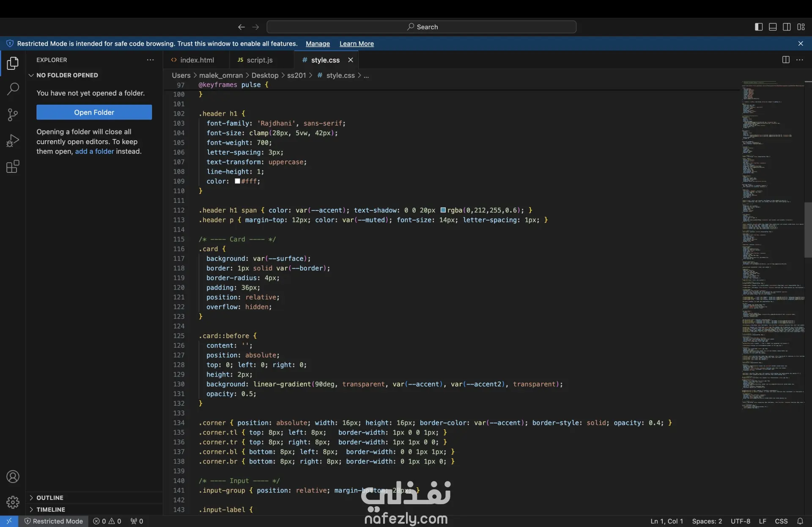This screenshot has height=527, width=812.
Task: Click the '/* ---- Card ---- */' comment
Action: [x=237, y=239]
